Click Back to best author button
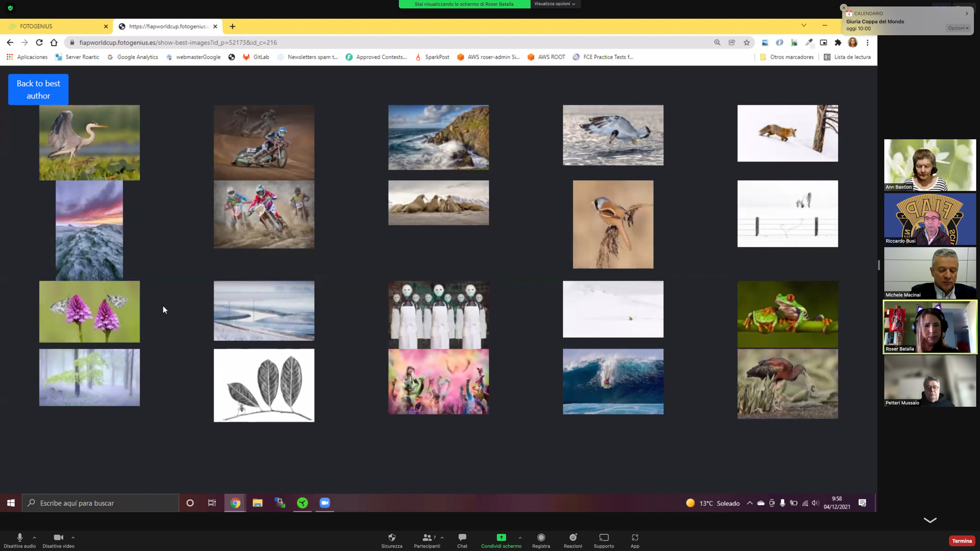 (38, 90)
